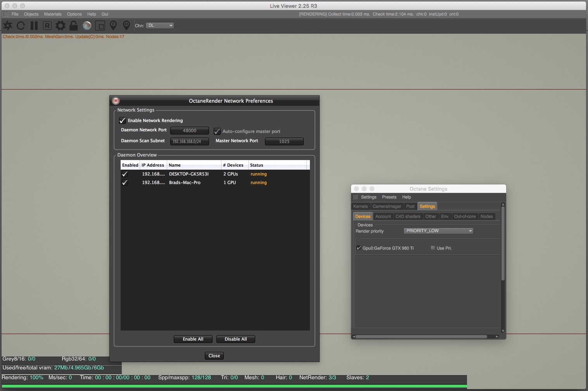The width and height of the screenshot is (588, 391).
Task: Click the green render progress bar
Action: (234, 386)
